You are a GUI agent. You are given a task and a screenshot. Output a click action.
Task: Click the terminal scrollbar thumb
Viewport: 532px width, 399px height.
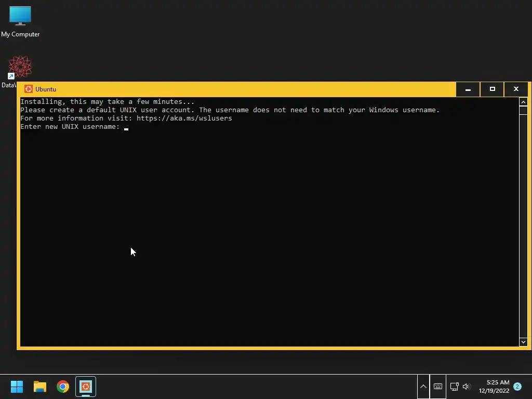(523, 110)
